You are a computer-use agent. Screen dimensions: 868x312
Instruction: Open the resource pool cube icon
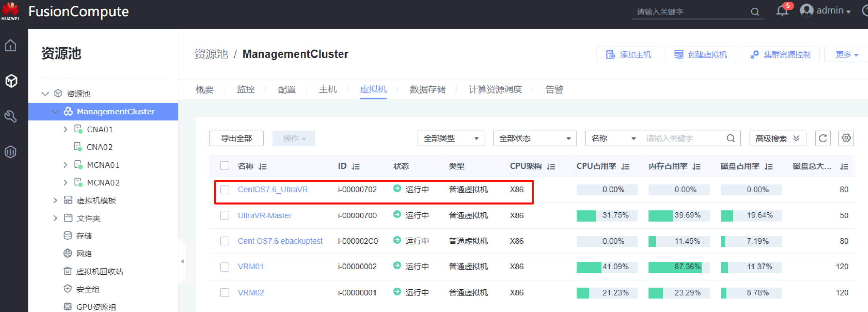pyautogui.click(x=11, y=81)
